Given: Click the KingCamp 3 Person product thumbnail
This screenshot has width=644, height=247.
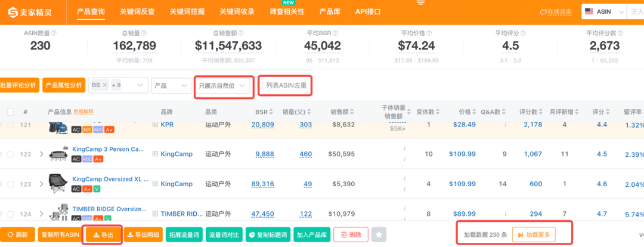Looking at the screenshot, I should [x=58, y=154].
